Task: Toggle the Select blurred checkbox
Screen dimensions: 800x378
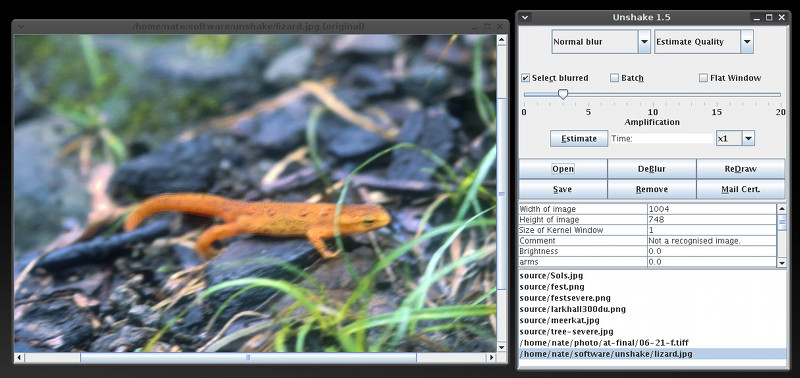Action: pos(525,78)
